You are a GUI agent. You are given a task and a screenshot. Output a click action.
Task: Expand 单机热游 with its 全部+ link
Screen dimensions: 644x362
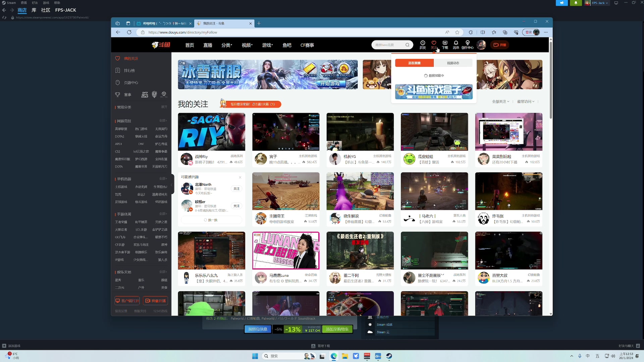click(163, 179)
